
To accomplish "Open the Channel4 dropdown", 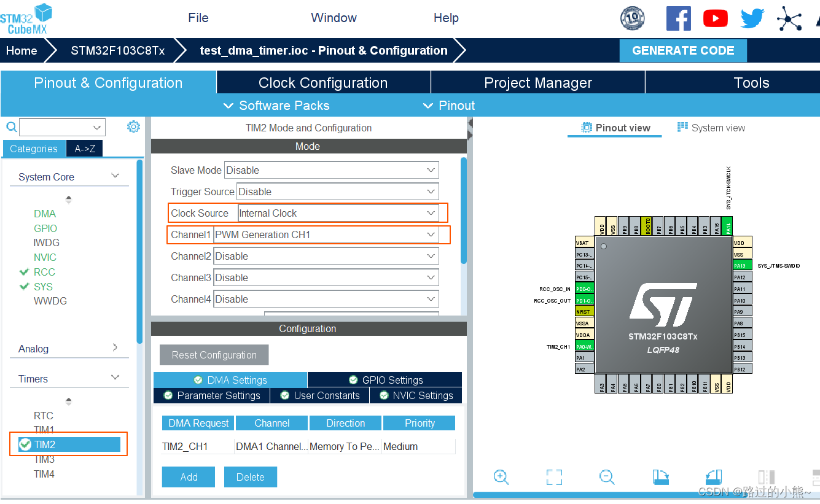I will [326, 299].
